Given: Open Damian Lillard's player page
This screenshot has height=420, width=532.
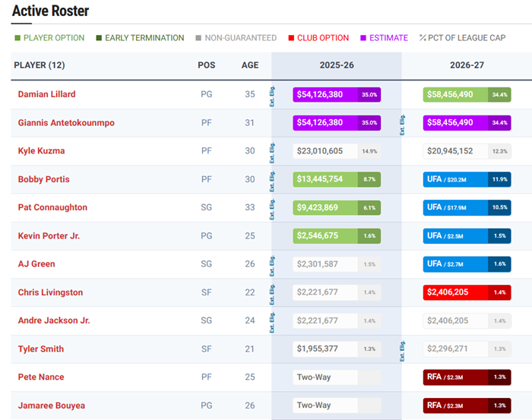Looking at the screenshot, I should (47, 94).
